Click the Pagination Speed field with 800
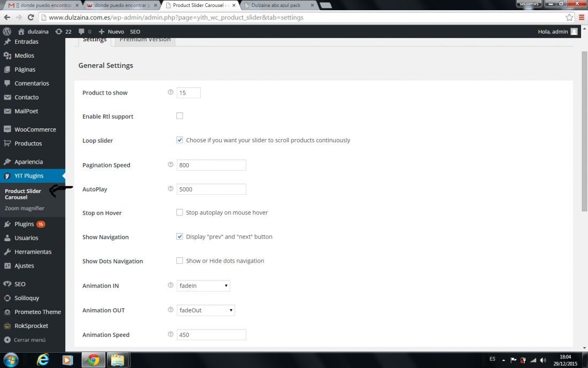Screen dimensions: 588x368 coord(212,165)
